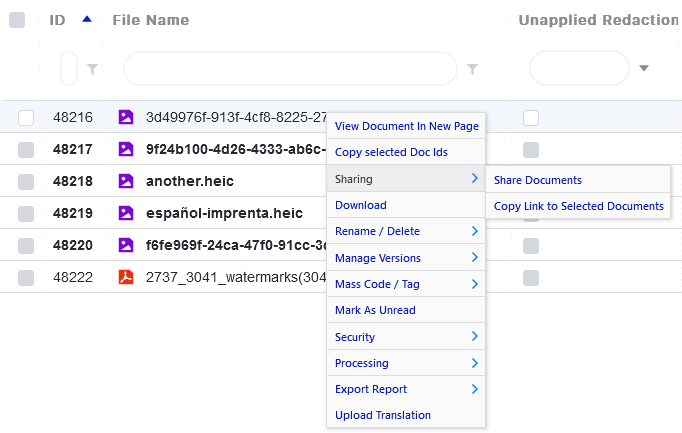Open file starting 9f24b100-4d26-4333
The height and width of the screenshot is (433, 682).
point(236,149)
